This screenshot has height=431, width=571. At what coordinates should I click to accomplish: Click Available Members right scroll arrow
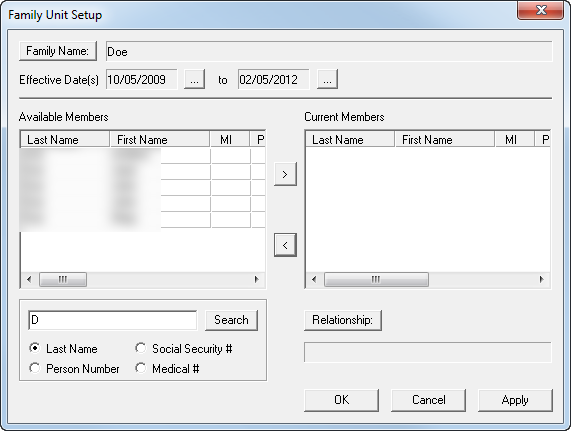click(x=257, y=279)
